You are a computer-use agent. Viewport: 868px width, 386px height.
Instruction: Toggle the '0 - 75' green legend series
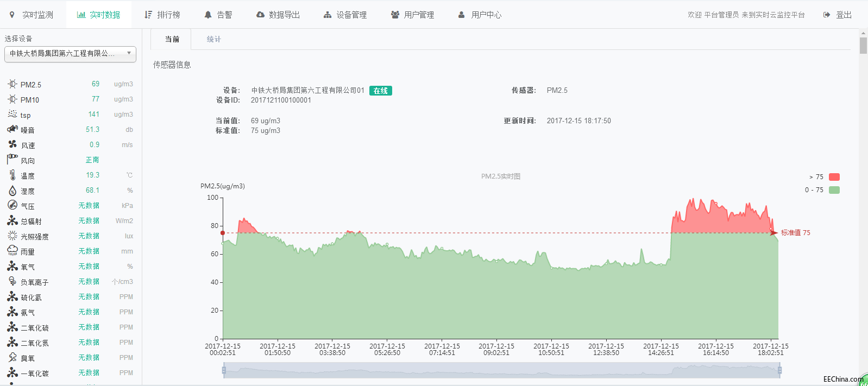click(834, 190)
